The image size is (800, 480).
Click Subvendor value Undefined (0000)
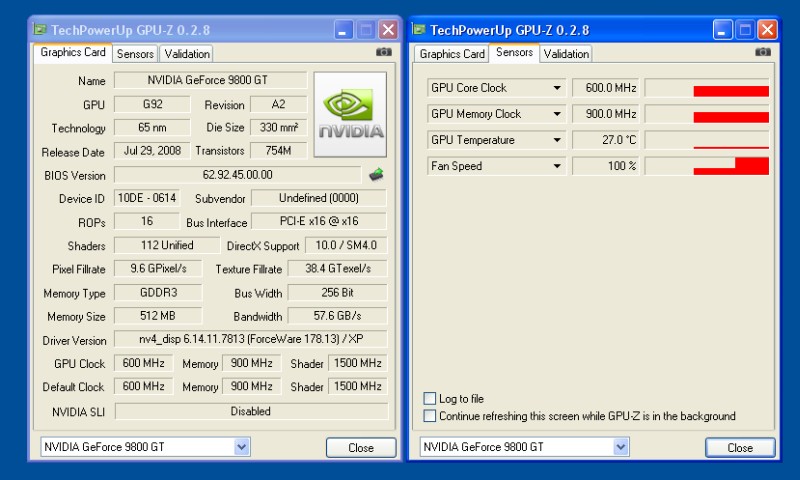pos(319,198)
